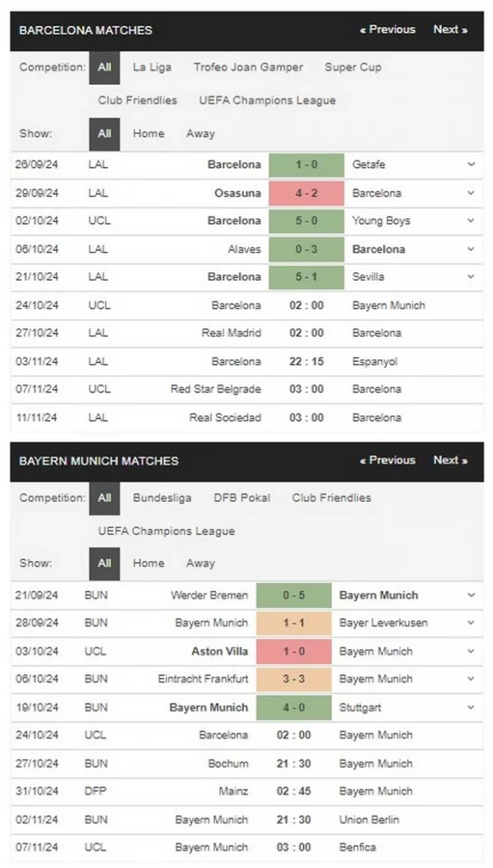Expand the Bayern 4-0 Stuttgart row chevron
The image size is (493, 868).
point(471,708)
